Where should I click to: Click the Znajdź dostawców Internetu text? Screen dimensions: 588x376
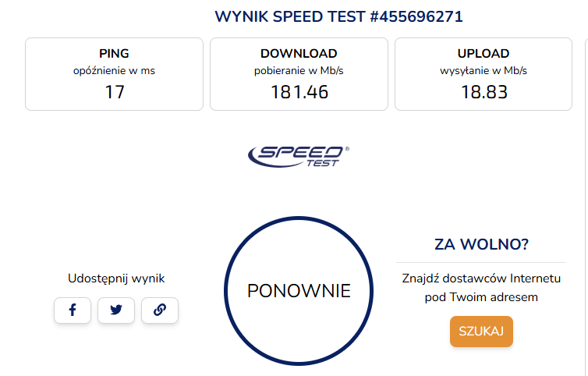[481, 278]
